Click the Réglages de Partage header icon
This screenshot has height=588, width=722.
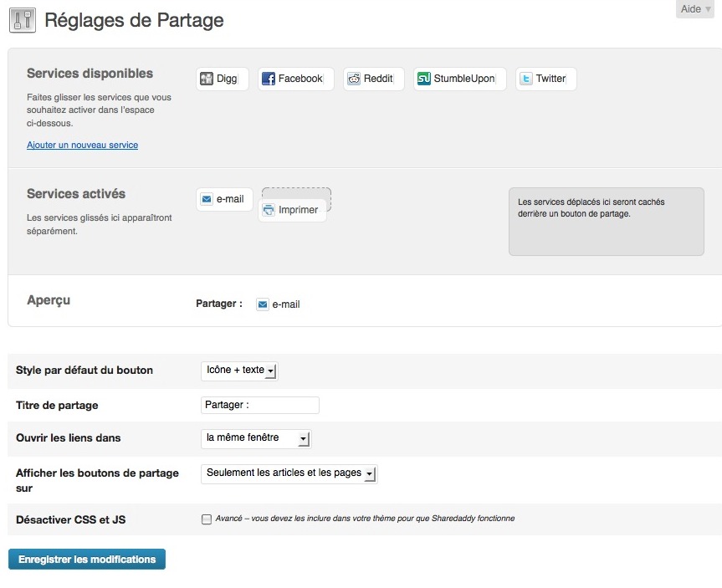pos(23,19)
